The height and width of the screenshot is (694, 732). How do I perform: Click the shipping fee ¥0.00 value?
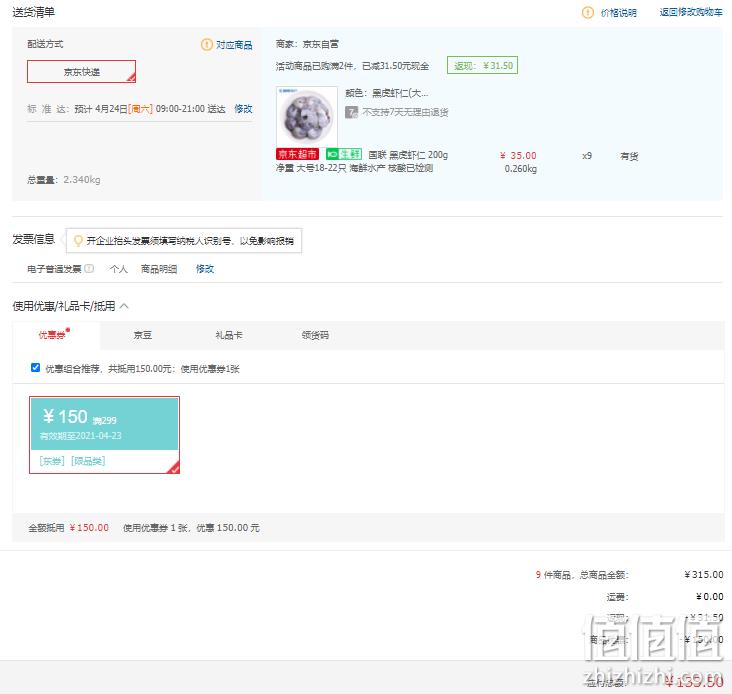click(x=710, y=596)
